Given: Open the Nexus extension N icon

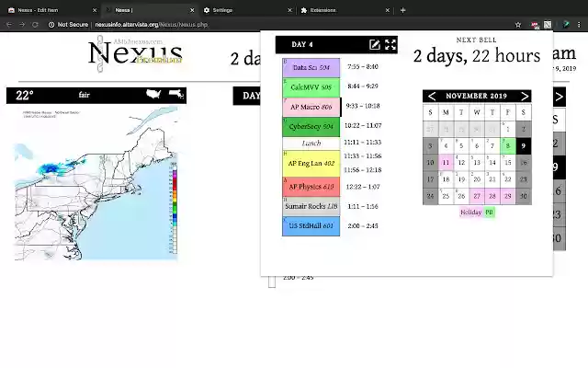Looking at the screenshot, I should (x=548, y=25).
